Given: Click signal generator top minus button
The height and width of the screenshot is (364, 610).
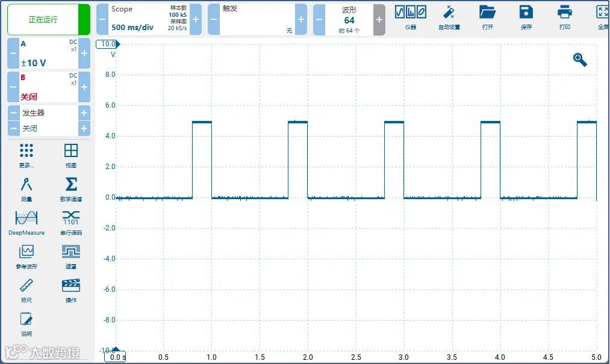Looking at the screenshot, I should (14, 113).
